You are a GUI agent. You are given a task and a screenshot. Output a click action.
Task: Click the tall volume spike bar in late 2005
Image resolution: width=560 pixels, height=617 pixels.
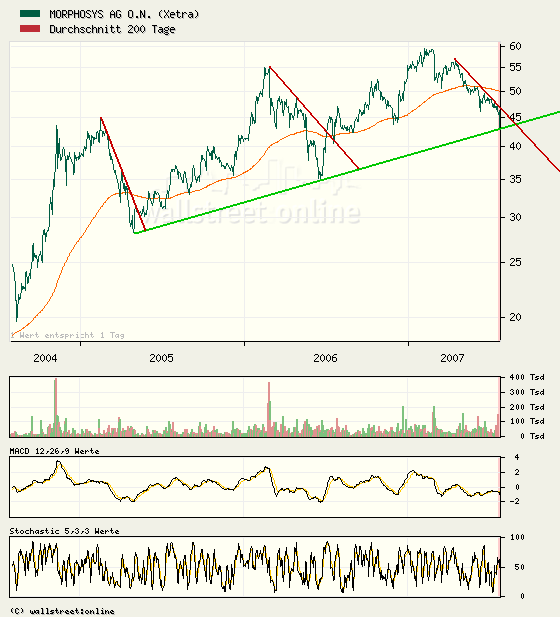coord(269,409)
